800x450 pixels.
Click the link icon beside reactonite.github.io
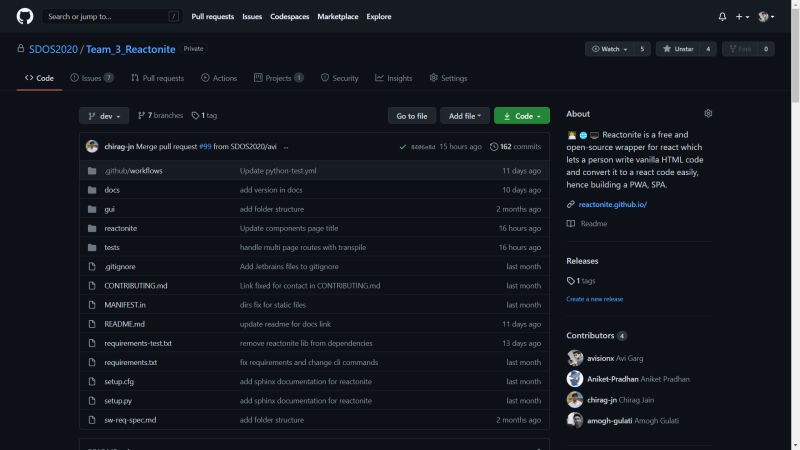point(570,204)
